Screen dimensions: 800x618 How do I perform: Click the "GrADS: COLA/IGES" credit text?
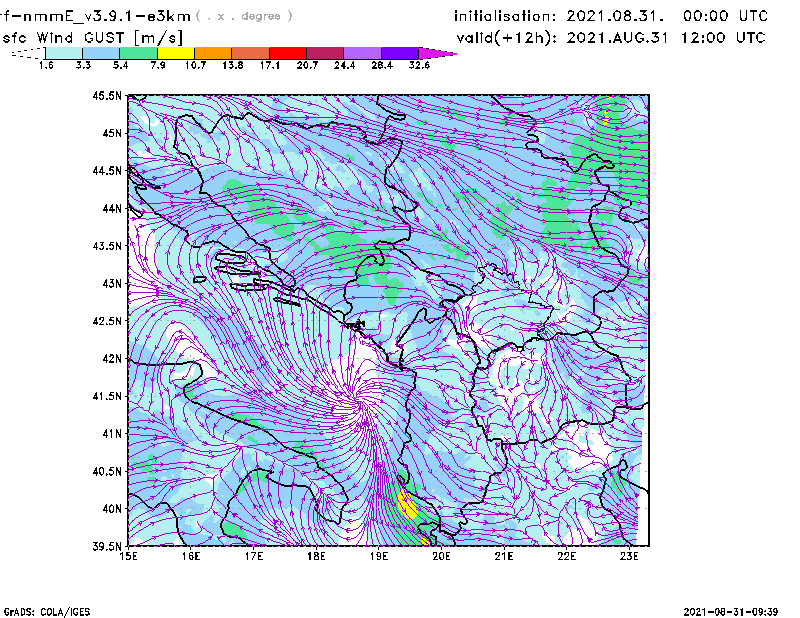point(47,612)
